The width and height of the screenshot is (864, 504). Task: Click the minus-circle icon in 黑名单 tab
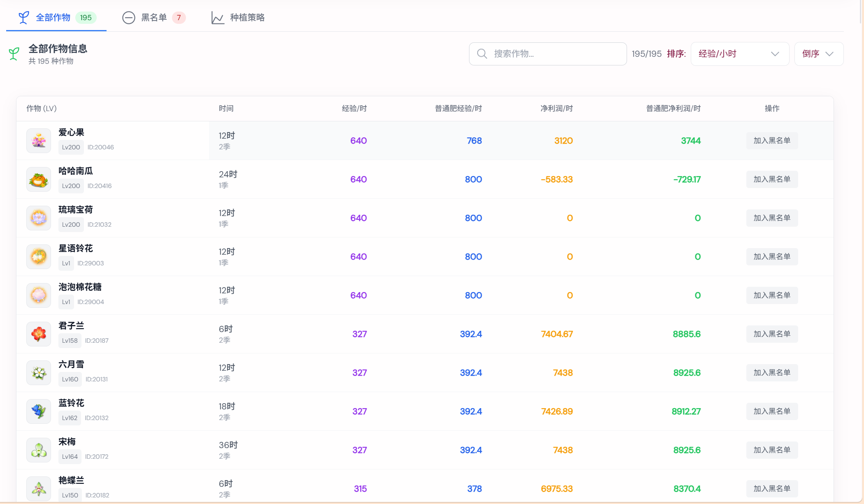[x=129, y=18]
